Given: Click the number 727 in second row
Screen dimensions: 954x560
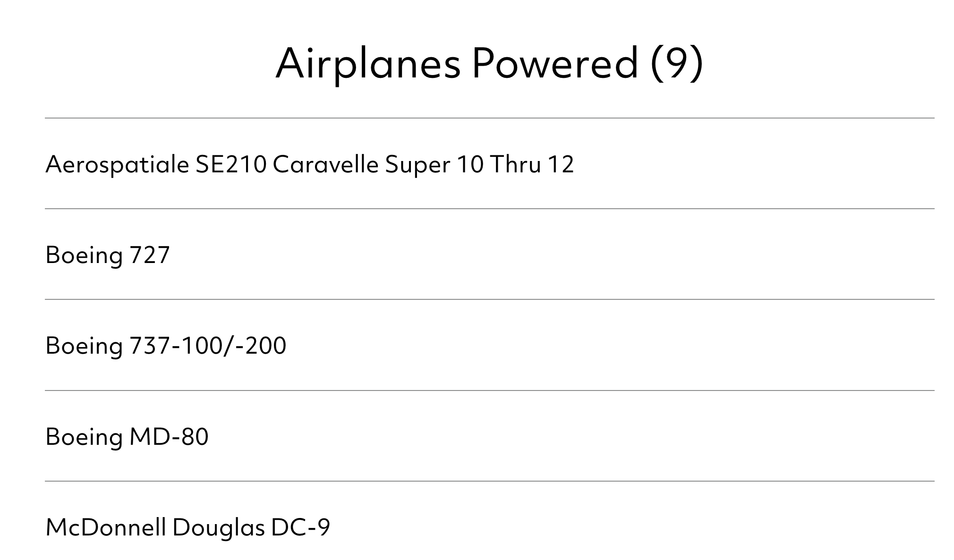Looking at the screenshot, I should pos(150,255).
